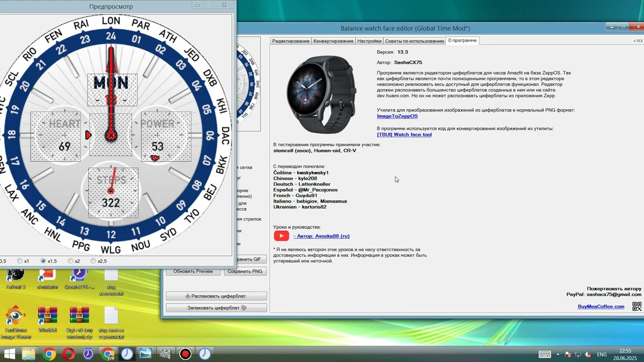This screenshot has height=362, width=644.
Task: Click the partly hidden save GIF button
Action: (x=251, y=259)
